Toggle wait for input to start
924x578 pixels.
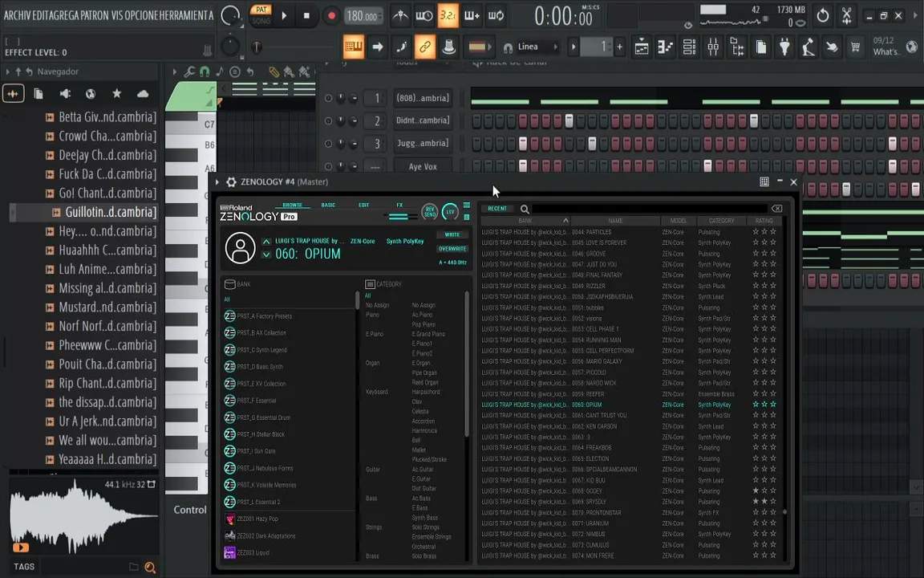(423, 16)
